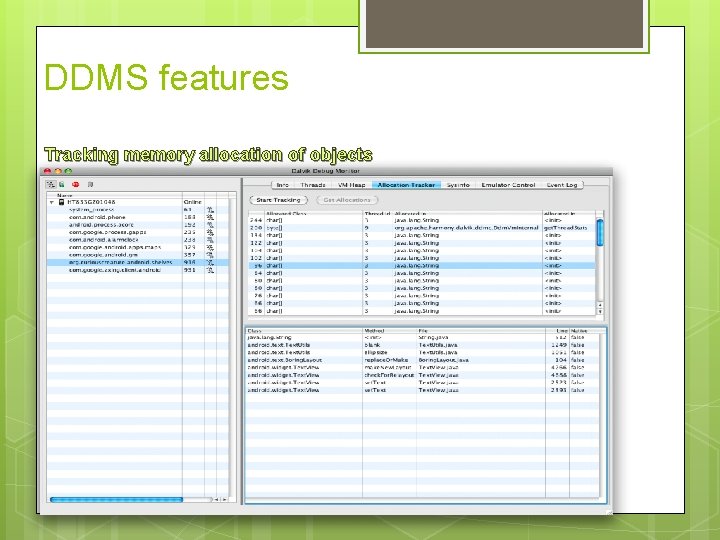Open the Sysinfo tab
Image resolution: width=720 pixels, height=540 pixels.
point(458,185)
